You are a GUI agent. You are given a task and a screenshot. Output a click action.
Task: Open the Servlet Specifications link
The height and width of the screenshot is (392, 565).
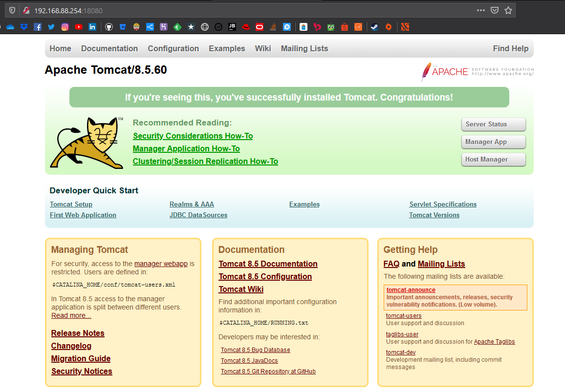coord(443,204)
